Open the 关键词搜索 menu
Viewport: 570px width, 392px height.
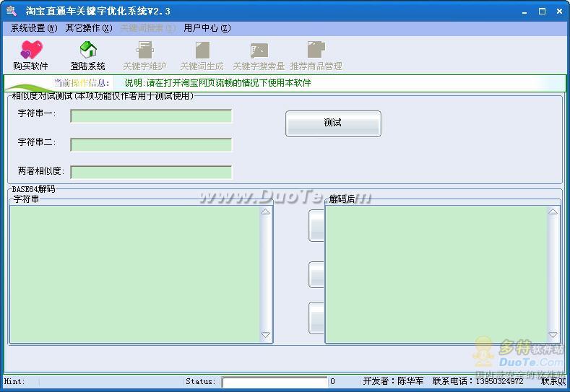(148, 28)
